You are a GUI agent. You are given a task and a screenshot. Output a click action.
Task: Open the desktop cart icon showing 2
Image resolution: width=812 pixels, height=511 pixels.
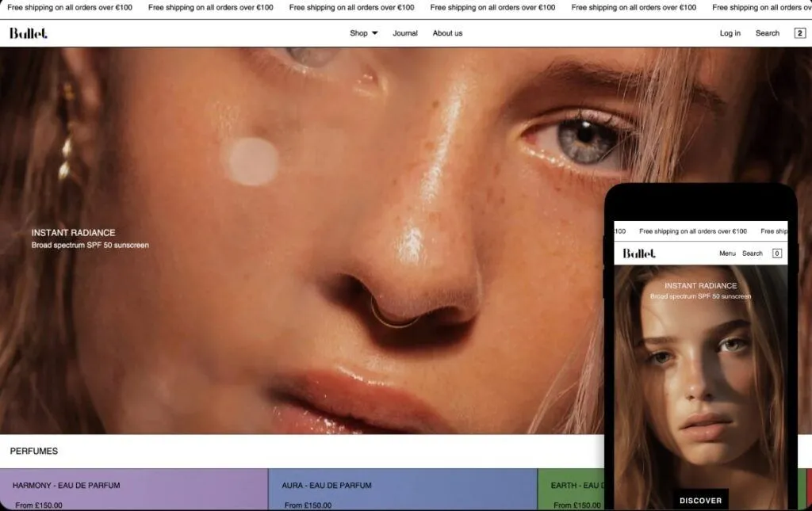click(x=799, y=33)
